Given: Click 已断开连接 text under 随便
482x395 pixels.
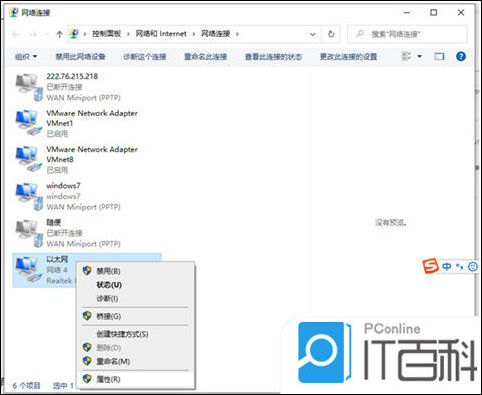Looking at the screenshot, I should [64, 233].
